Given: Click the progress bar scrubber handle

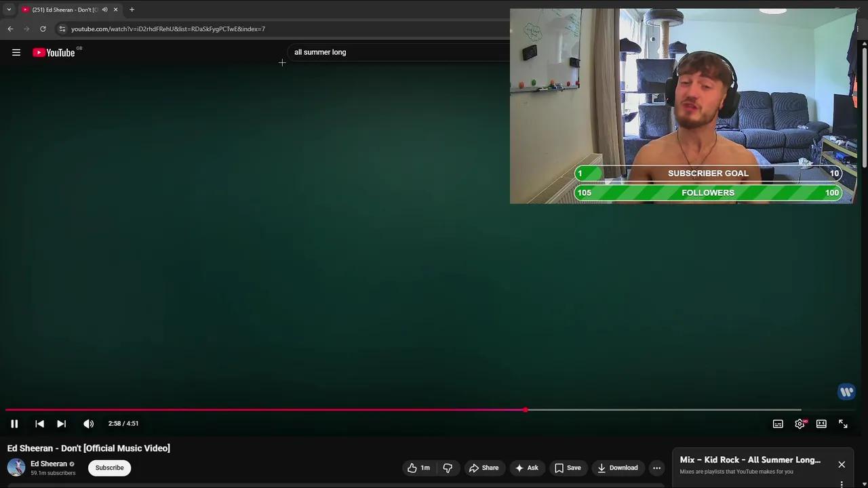Looking at the screenshot, I should (x=526, y=409).
